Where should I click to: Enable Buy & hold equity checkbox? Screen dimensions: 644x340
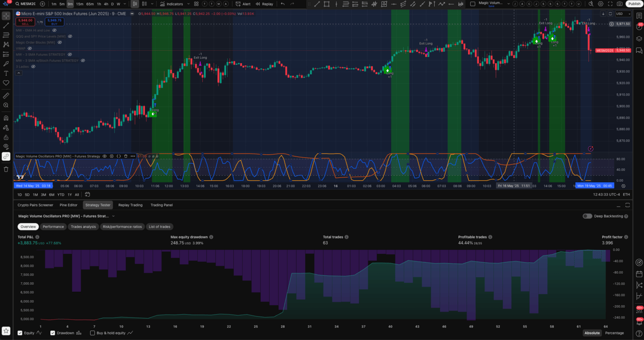pyautogui.click(x=92, y=333)
